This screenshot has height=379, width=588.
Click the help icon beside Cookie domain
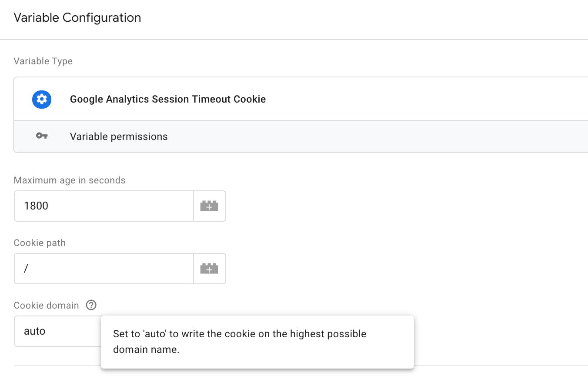pyautogui.click(x=91, y=305)
